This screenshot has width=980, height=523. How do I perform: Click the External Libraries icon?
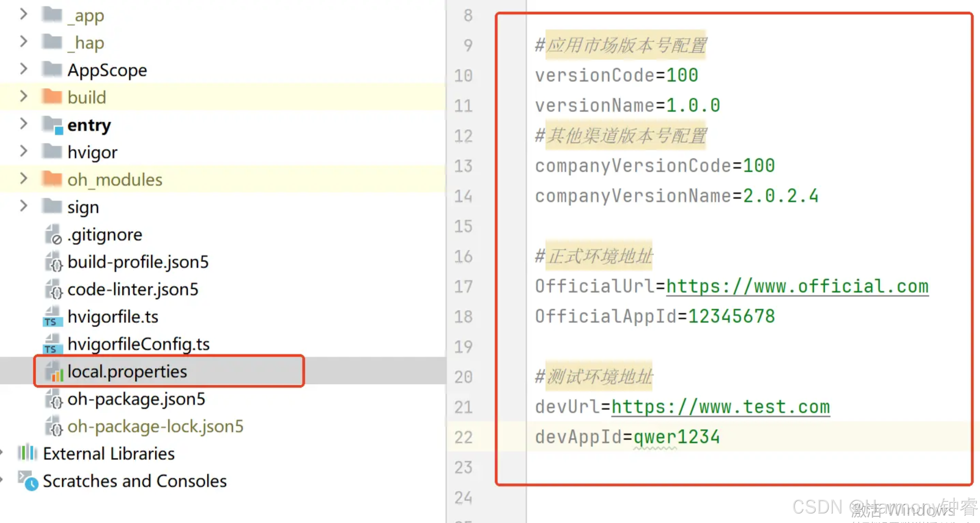pyautogui.click(x=27, y=453)
